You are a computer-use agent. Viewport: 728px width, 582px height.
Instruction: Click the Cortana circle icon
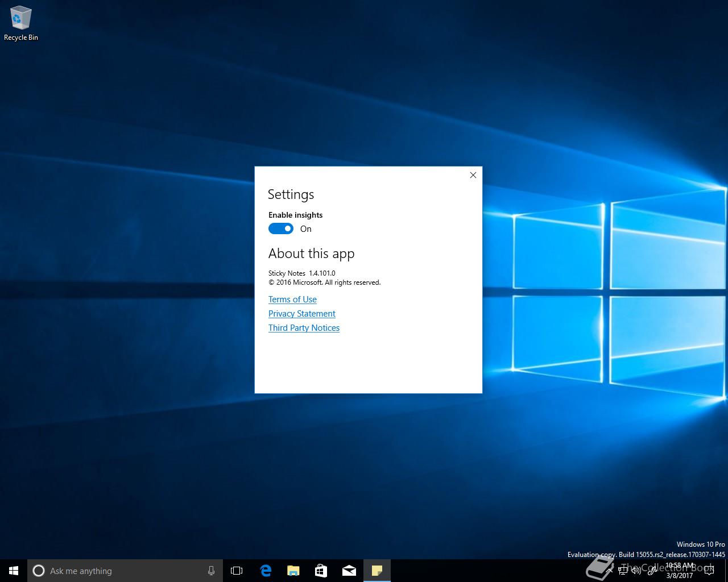[39, 571]
